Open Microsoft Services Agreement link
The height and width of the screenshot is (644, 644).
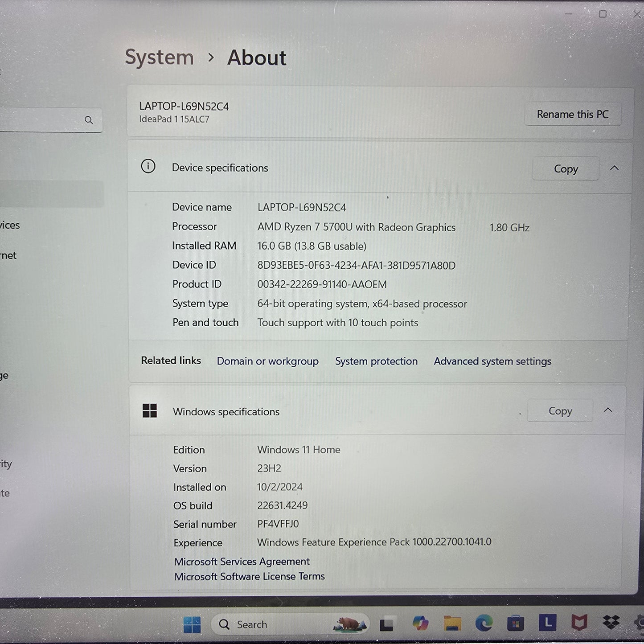(x=242, y=562)
